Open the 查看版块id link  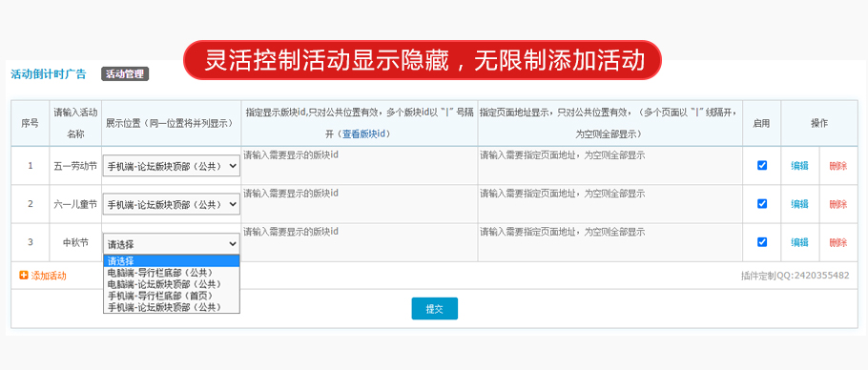coord(363,134)
